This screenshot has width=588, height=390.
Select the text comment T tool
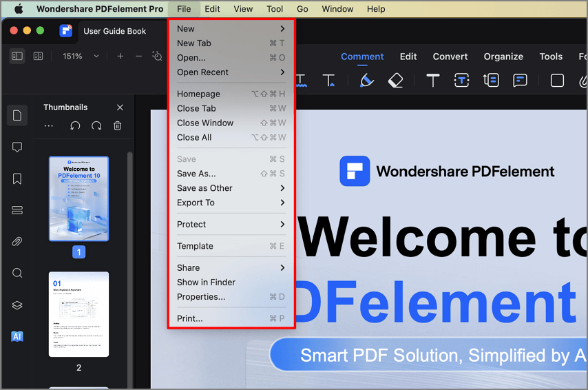pyautogui.click(x=433, y=81)
